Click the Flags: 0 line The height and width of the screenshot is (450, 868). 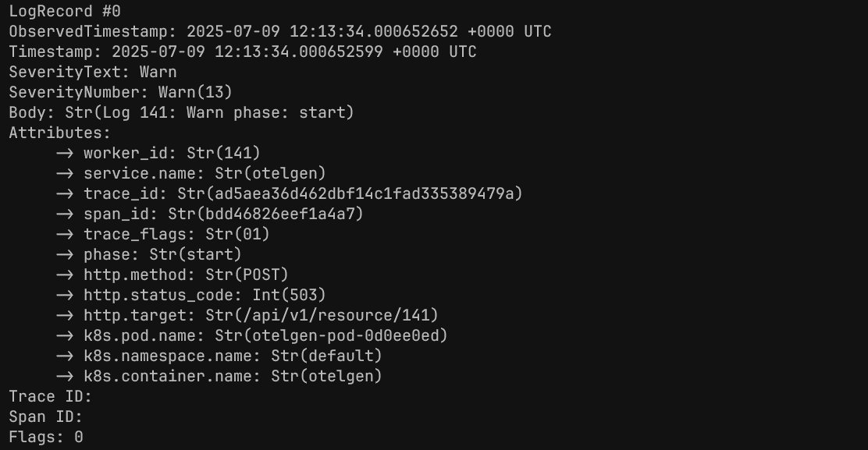pos(45,437)
